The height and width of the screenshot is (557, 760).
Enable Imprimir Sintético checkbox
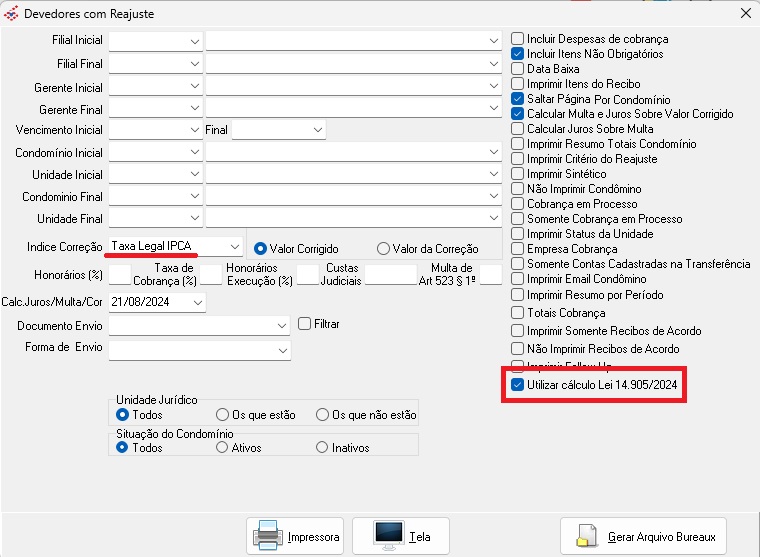pos(517,174)
